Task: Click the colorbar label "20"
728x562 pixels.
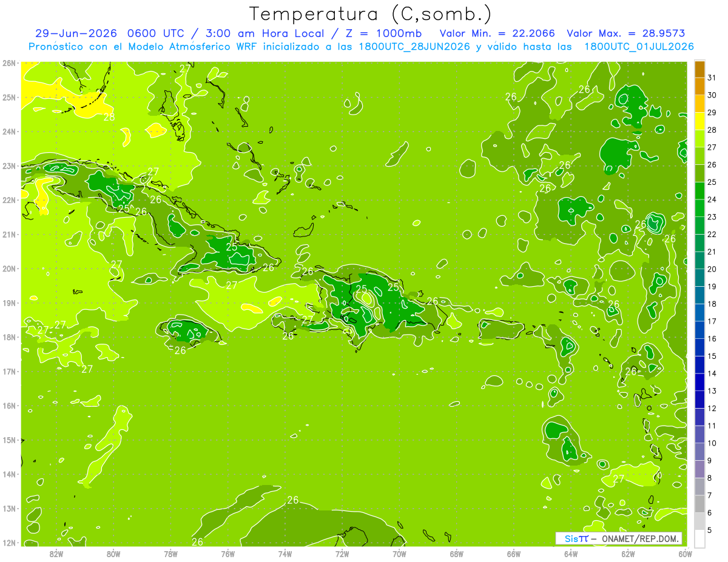Action: click(x=712, y=269)
